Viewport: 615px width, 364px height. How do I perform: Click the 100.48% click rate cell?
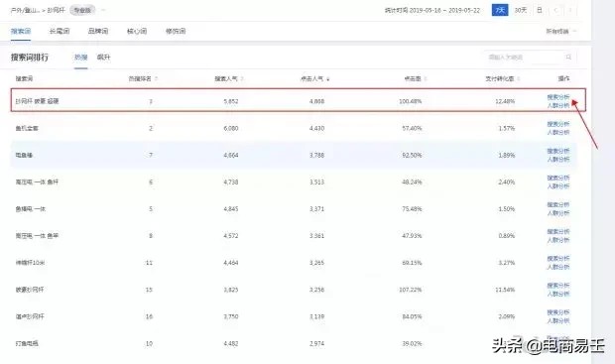tap(411, 101)
